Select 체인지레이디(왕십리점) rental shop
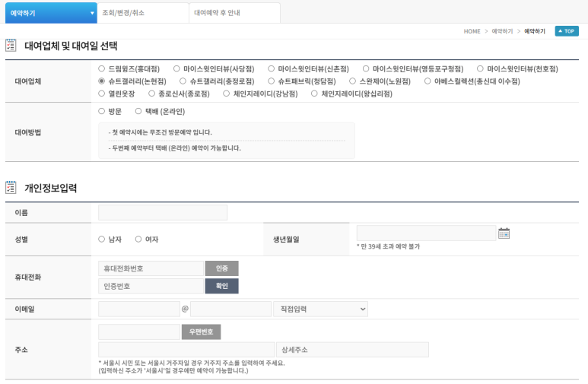The height and width of the screenshot is (384, 588). click(314, 94)
